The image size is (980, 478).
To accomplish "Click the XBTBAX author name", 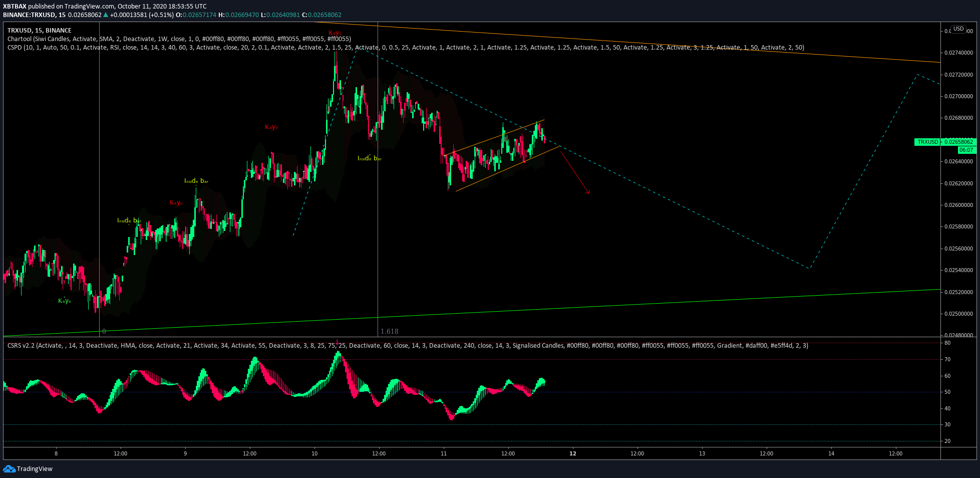I will [15, 7].
